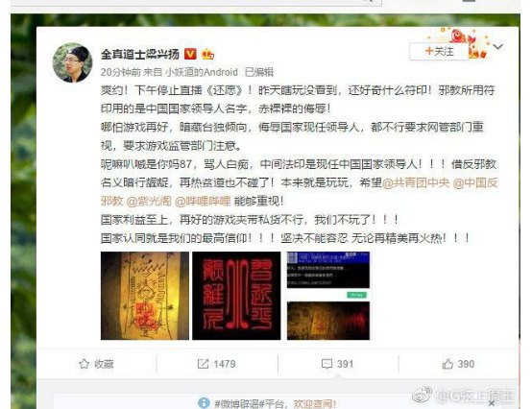Click the repost icon showing 1479

pyautogui.click(x=203, y=364)
